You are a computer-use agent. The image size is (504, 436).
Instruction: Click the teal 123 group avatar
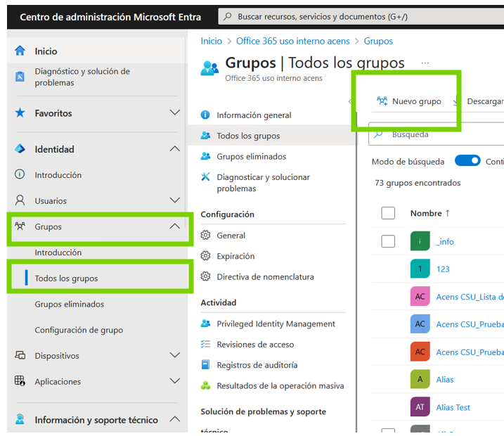coord(420,269)
